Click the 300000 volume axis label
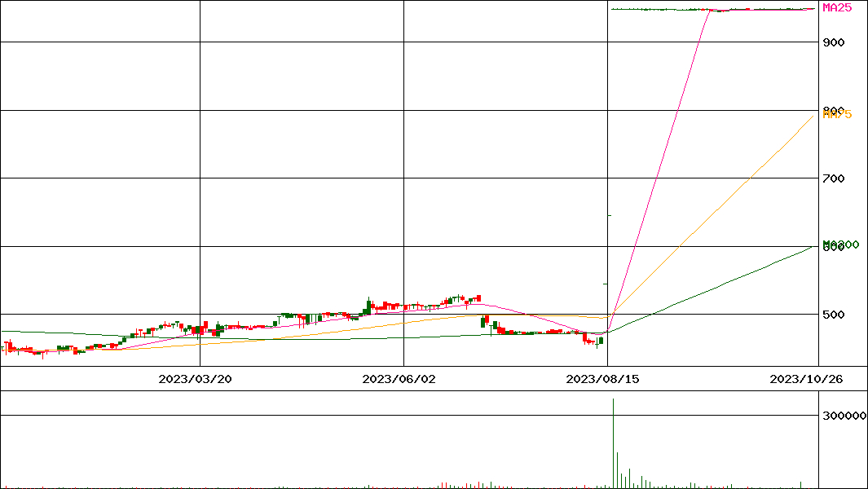 point(844,416)
